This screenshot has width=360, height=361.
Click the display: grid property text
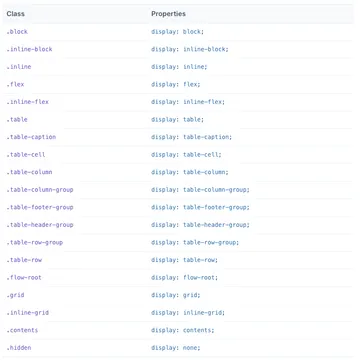176,295
